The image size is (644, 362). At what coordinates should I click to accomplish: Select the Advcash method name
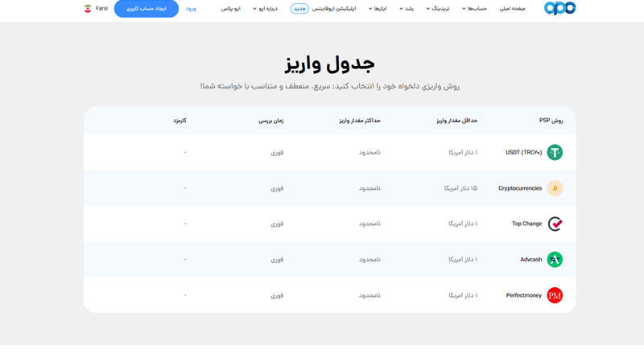pyautogui.click(x=531, y=259)
